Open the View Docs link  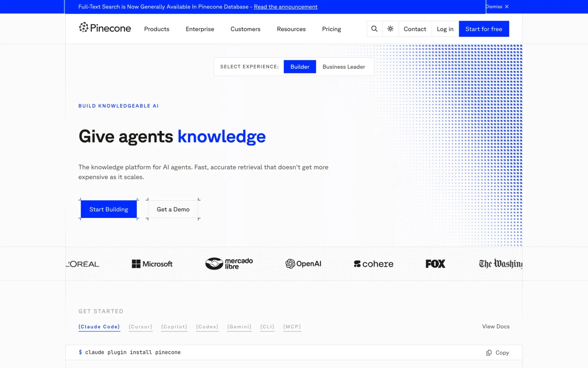(496, 326)
